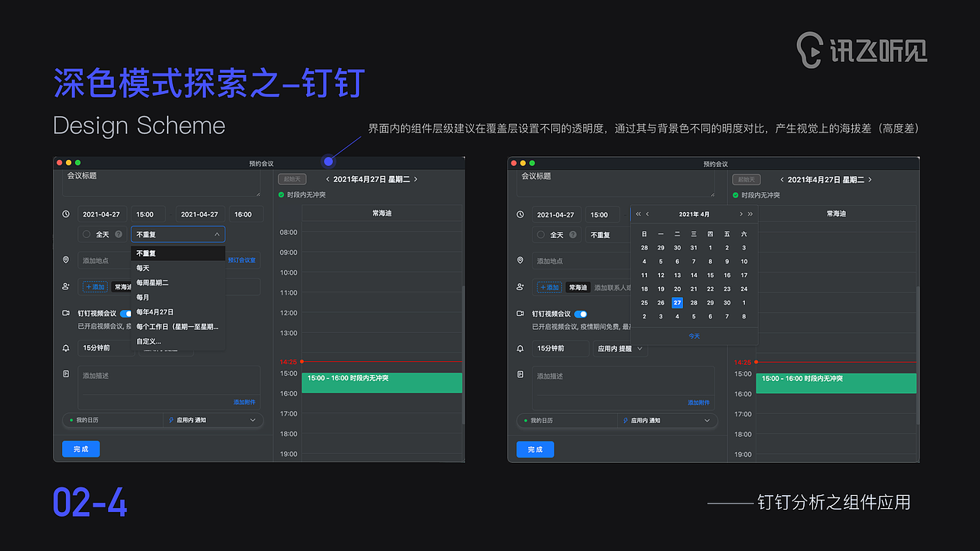Click the green no-conflict check icon in date-picker window
Image resolution: width=980 pixels, height=551 pixels.
737,195
